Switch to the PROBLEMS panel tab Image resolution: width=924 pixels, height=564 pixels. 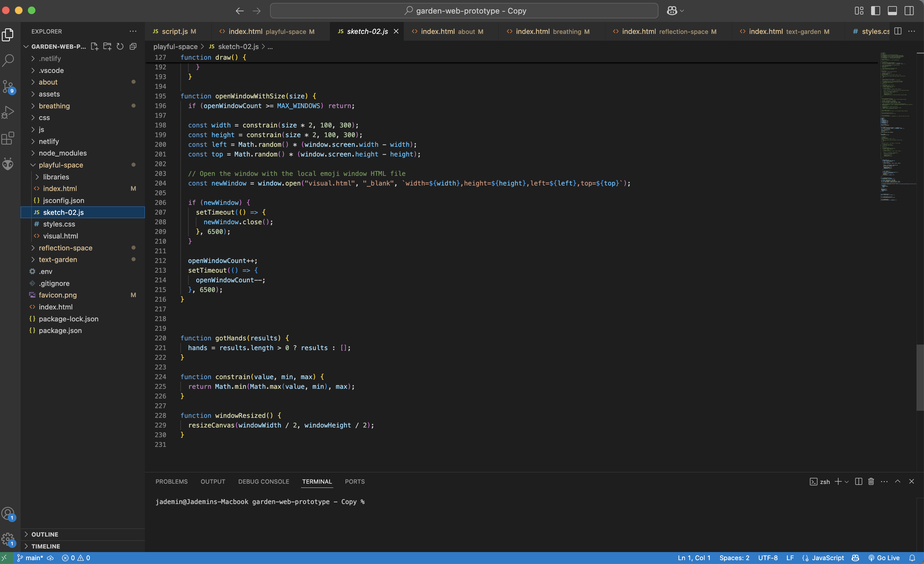(x=171, y=481)
